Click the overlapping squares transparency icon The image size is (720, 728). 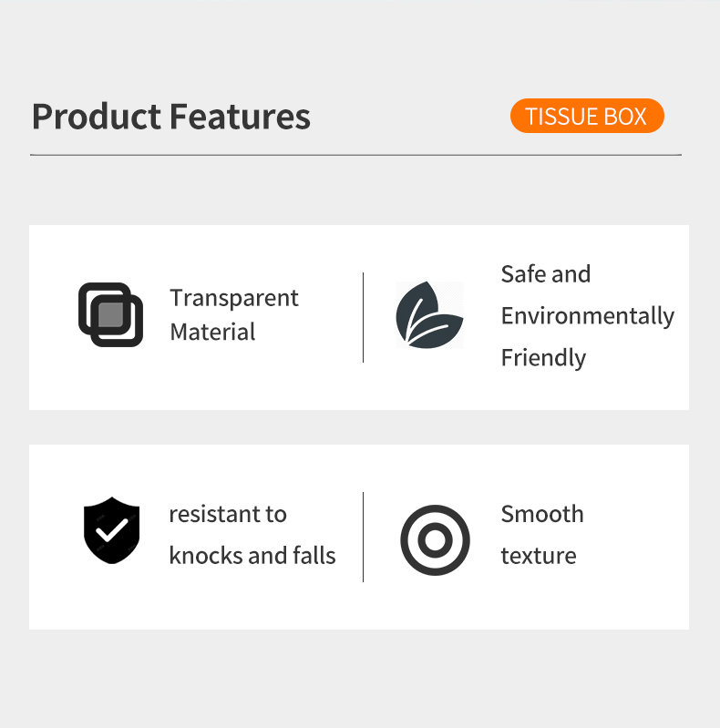pyautogui.click(x=110, y=314)
